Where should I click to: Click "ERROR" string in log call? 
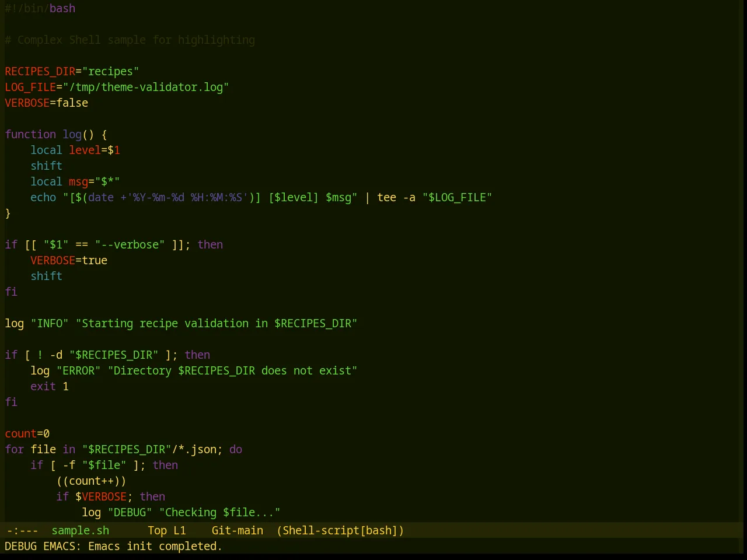coord(78,370)
